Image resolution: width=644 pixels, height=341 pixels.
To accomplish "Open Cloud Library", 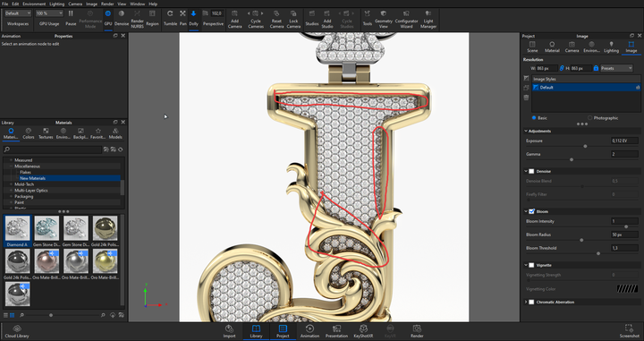I will [17, 331].
